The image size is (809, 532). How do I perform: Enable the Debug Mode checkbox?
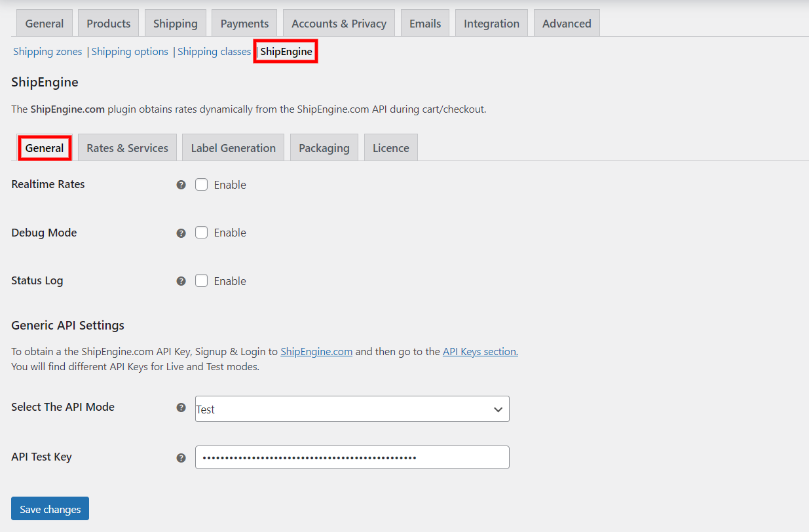202,233
